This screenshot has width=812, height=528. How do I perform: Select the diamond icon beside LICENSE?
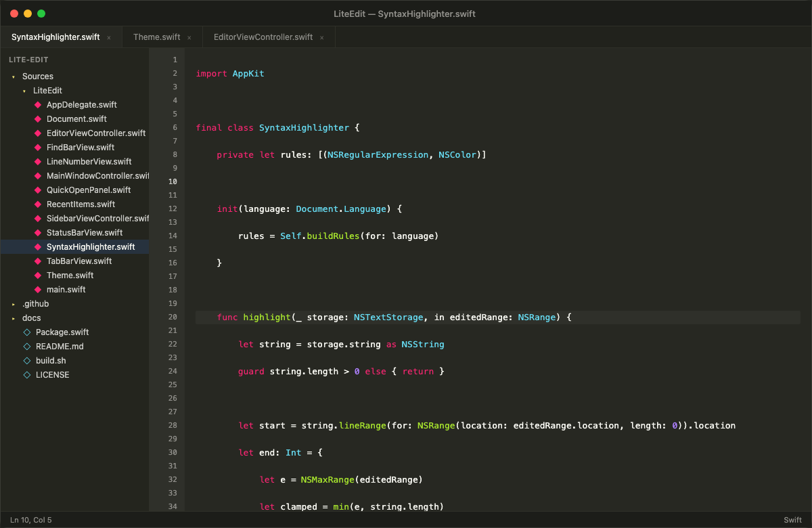(26, 374)
